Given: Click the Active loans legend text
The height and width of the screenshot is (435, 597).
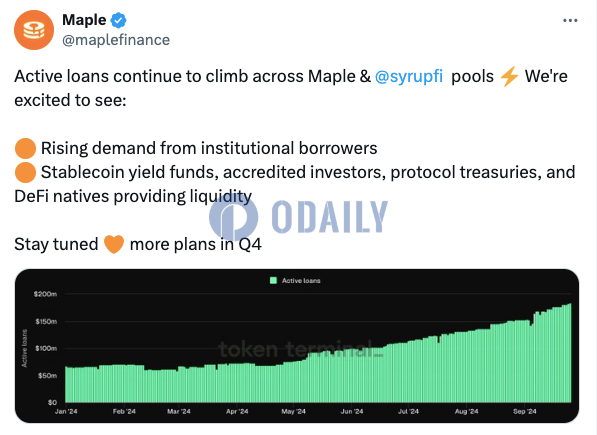Looking at the screenshot, I should [x=301, y=280].
